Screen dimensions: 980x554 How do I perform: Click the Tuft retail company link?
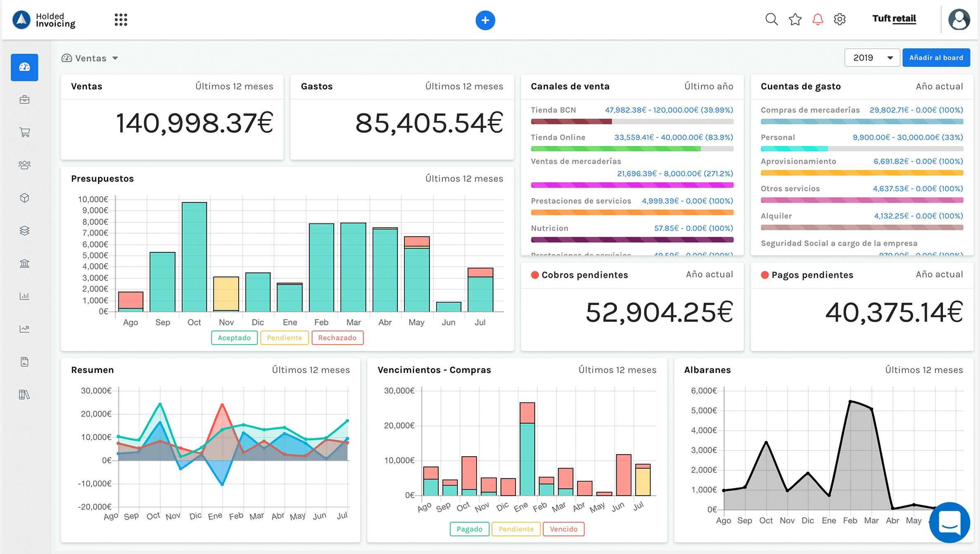click(x=894, y=19)
